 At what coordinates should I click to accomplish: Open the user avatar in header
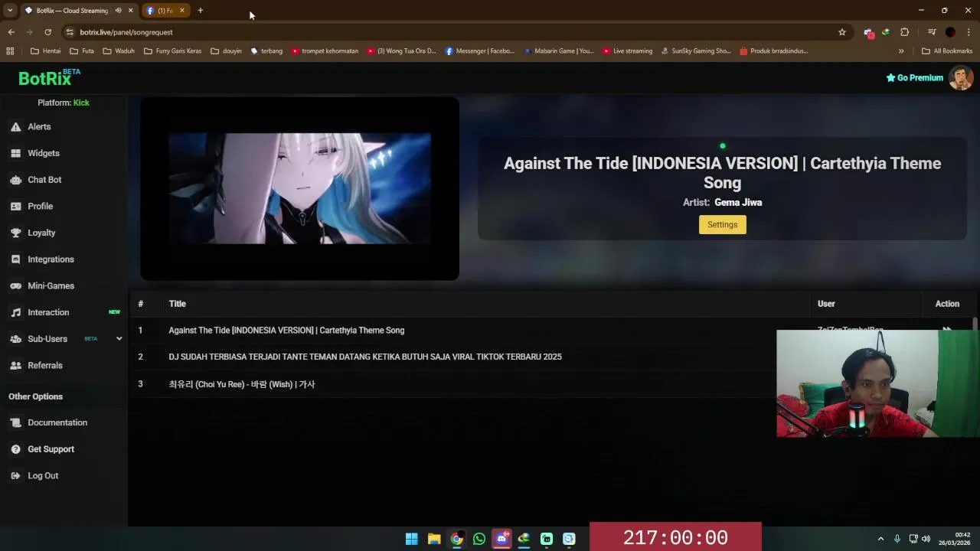961,77
